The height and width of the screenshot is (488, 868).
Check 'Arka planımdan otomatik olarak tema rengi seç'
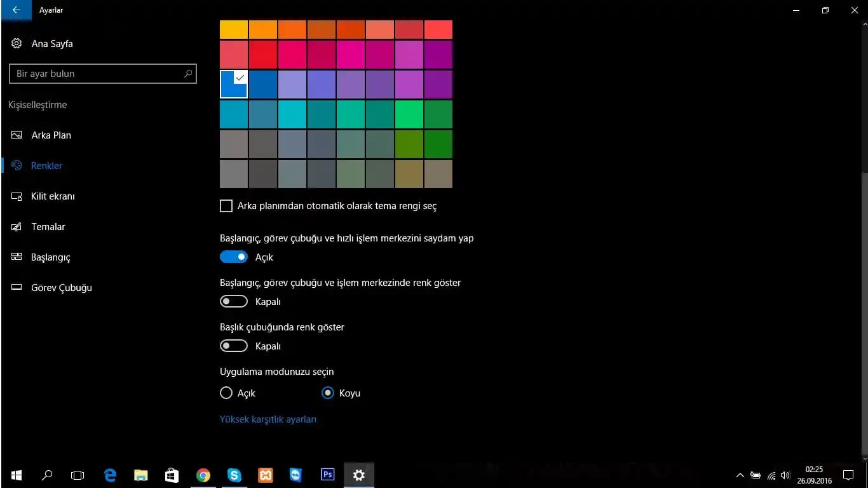click(x=226, y=206)
